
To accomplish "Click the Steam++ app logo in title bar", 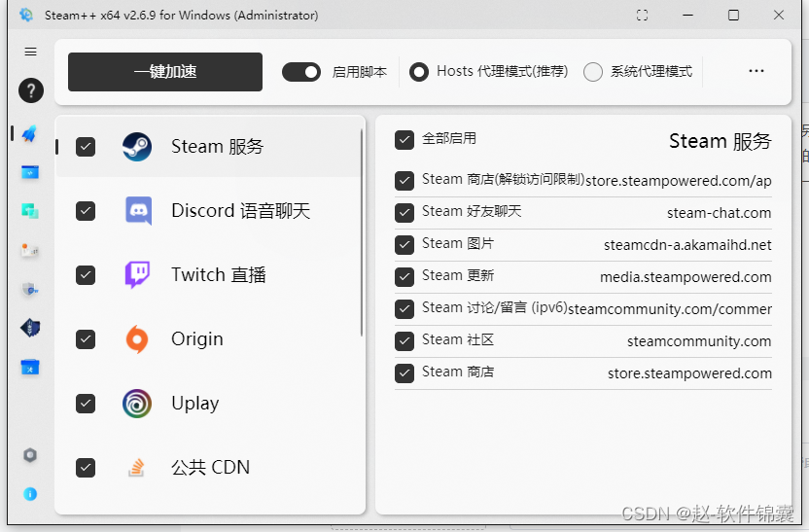I will click(x=26, y=15).
